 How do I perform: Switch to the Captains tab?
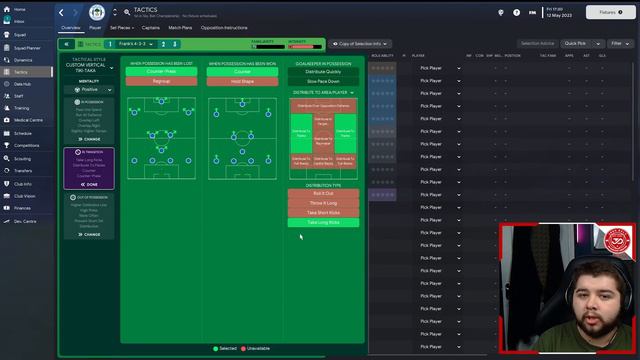click(151, 28)
